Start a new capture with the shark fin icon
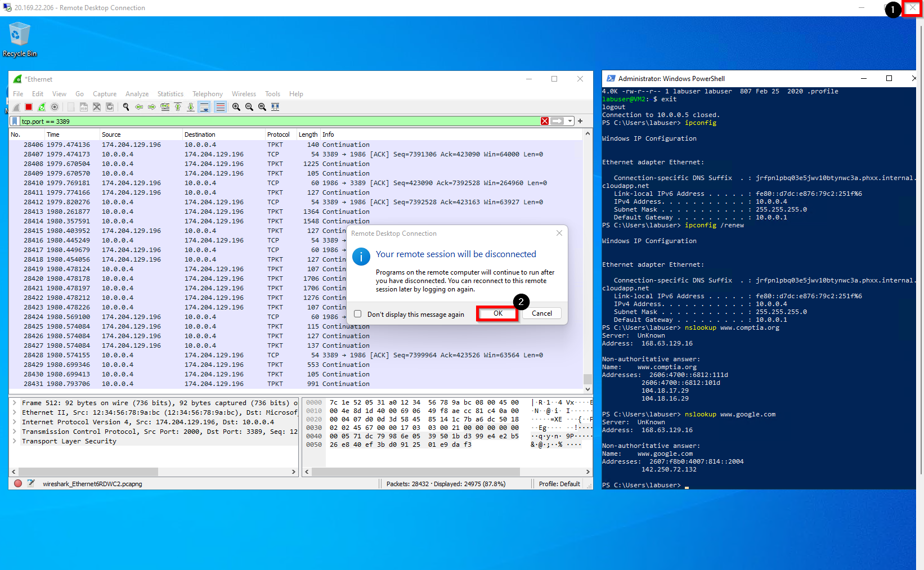 point(16,107)
